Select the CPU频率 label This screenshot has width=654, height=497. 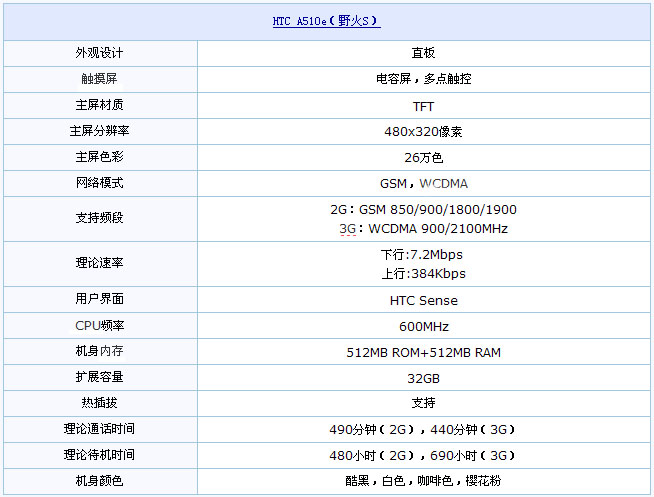click(99, 325)
